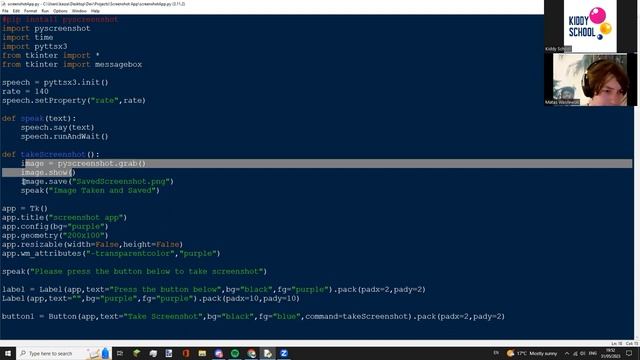Screen dimensions: 640x360
Task: Click the 'speech.say(text)' line
Action: [x=58, y=127]
